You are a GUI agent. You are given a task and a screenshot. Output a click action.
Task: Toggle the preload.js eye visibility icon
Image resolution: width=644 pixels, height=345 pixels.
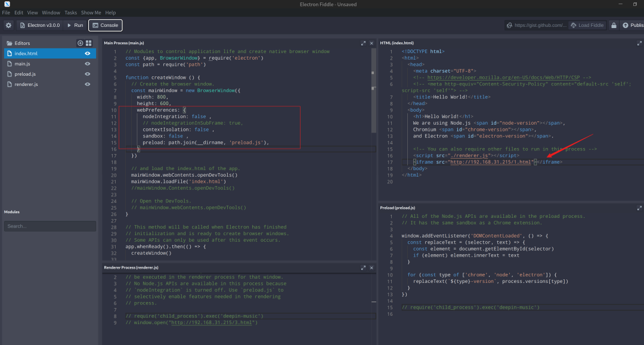(x=88, y=74)
